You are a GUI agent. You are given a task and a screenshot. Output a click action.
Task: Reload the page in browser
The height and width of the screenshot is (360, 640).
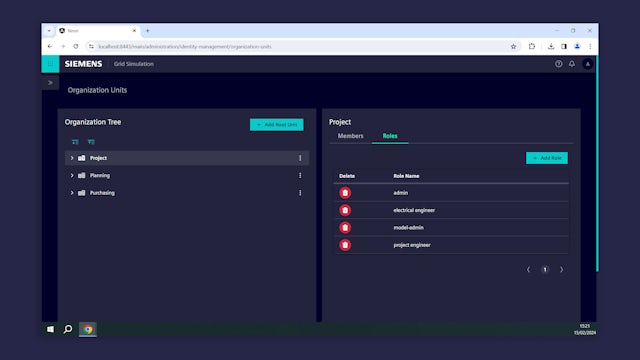(76, 47)
